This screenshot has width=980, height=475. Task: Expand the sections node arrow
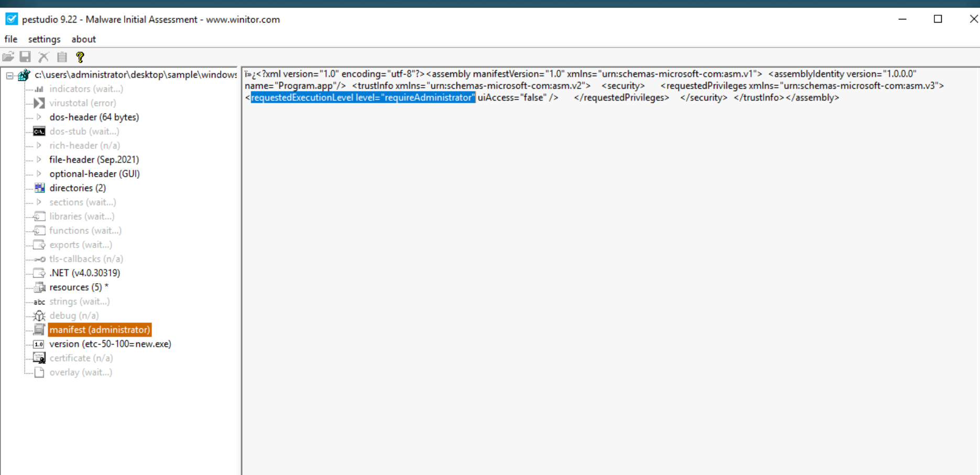pos(39,202)
